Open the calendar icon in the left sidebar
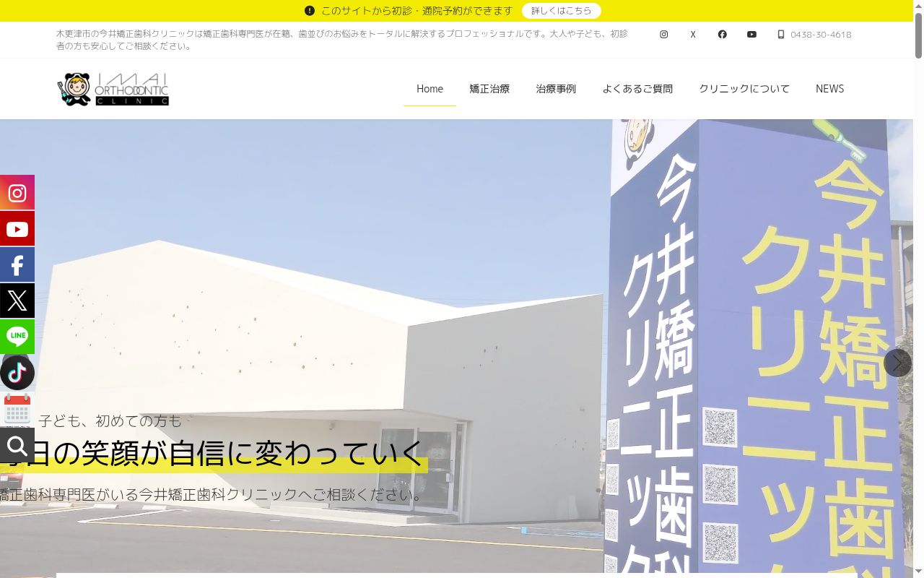924x578 pixels. (x=17, y=410)
